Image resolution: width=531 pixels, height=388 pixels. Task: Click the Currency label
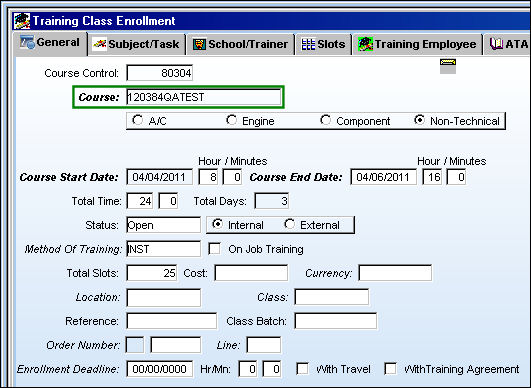click(328, 274)
